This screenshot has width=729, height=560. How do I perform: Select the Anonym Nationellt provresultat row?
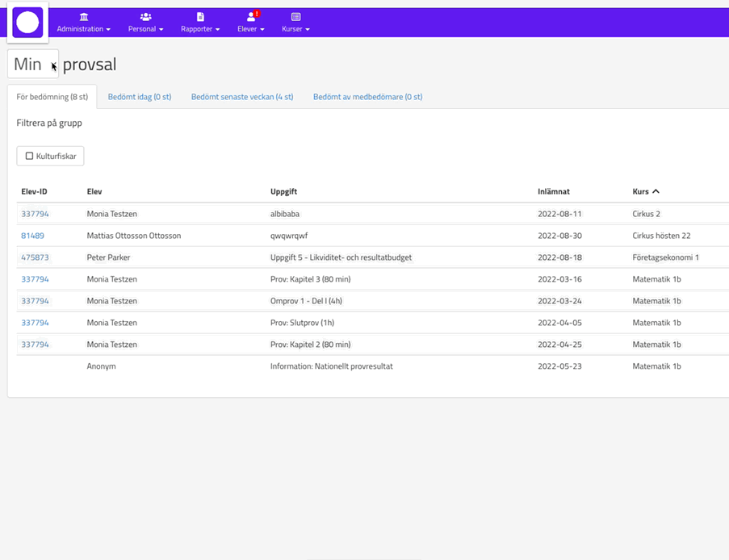[x=331, y=366]
